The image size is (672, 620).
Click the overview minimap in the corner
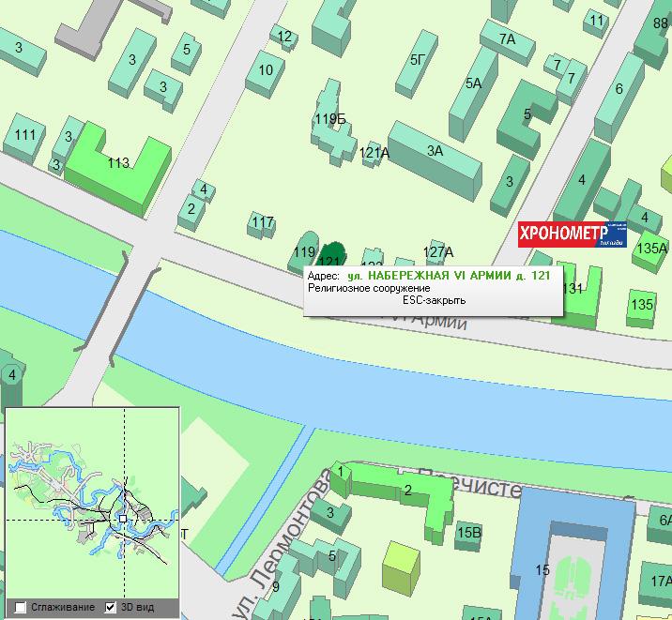pos(90,502)
